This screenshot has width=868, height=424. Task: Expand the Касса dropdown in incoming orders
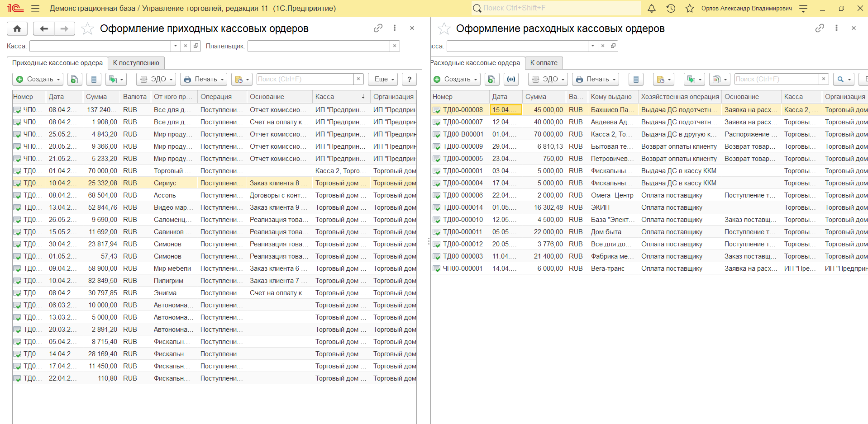176,46
